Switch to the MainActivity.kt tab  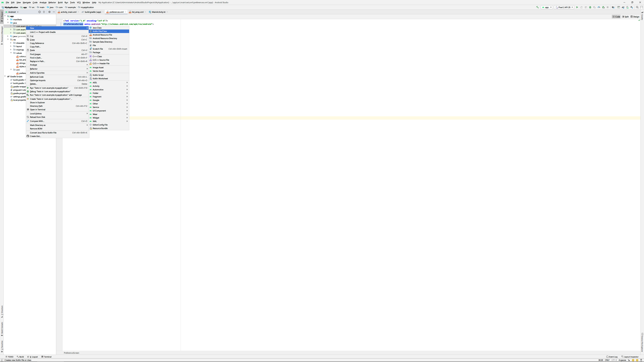tap(158, 12)
